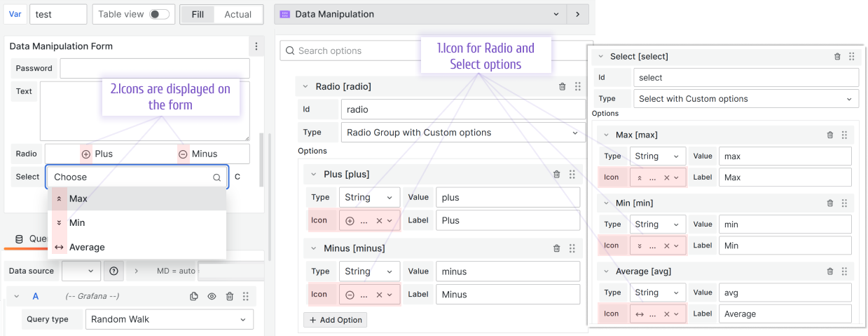Collapse the Max [max] option section

pos(606,135)
